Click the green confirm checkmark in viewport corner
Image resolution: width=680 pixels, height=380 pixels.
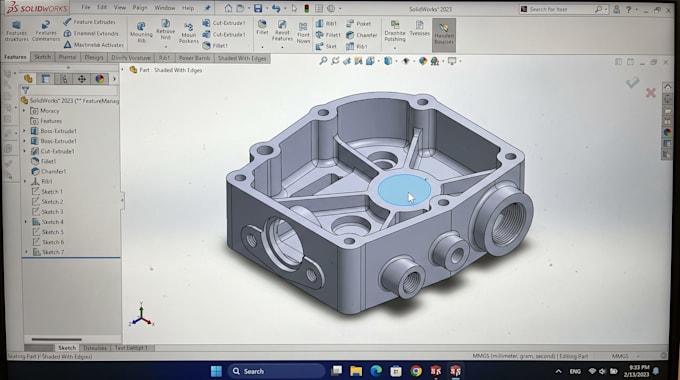click(632, 82)
